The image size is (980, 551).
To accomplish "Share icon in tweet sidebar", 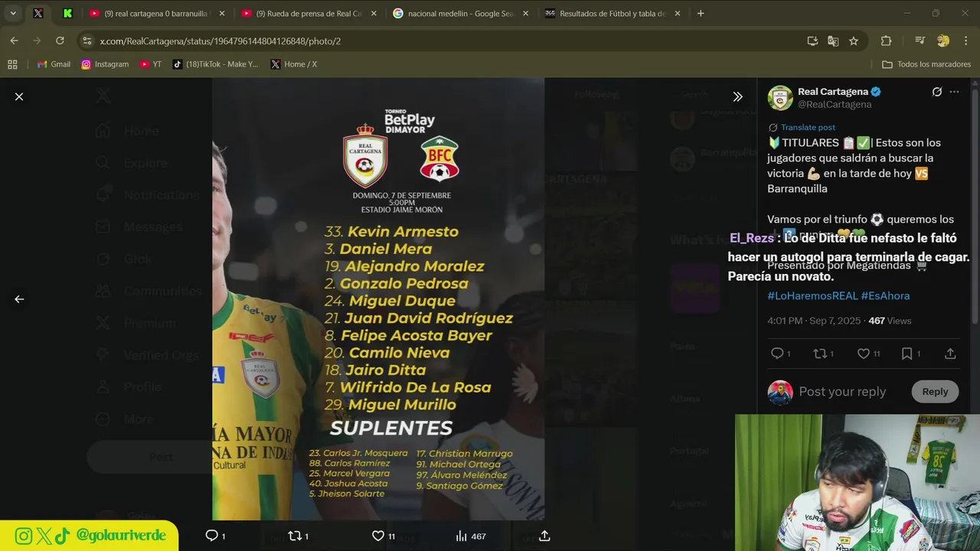I will [x=950, y=353].
